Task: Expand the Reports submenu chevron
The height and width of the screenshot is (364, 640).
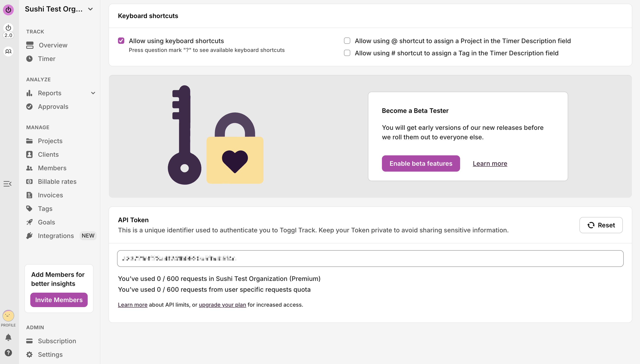Action: (93, 93)
